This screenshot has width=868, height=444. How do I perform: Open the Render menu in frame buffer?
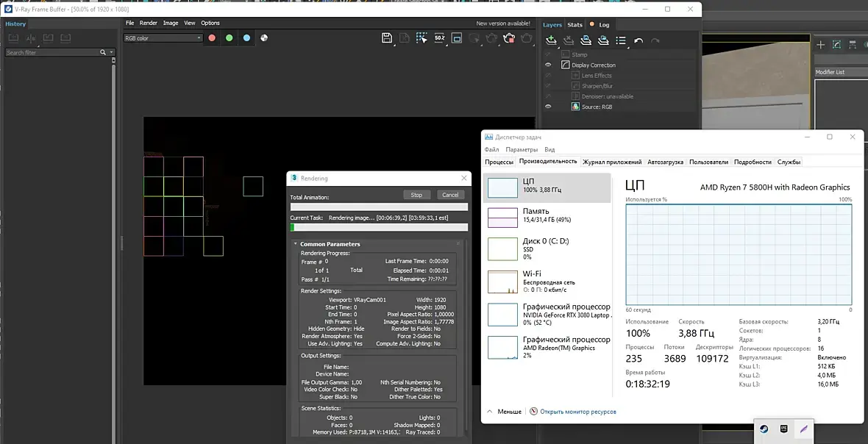(149, 23)
